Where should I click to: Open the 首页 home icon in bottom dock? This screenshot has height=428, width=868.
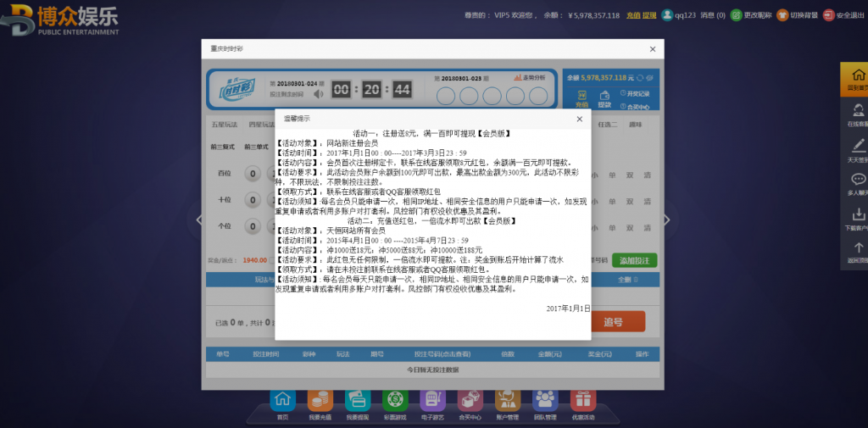pos(282,401)
